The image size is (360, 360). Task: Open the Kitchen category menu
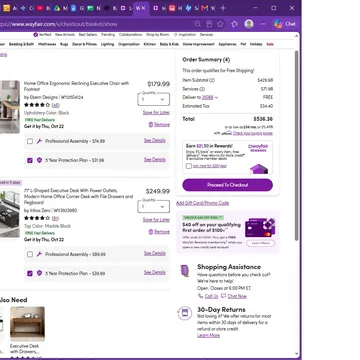point(150,44)
